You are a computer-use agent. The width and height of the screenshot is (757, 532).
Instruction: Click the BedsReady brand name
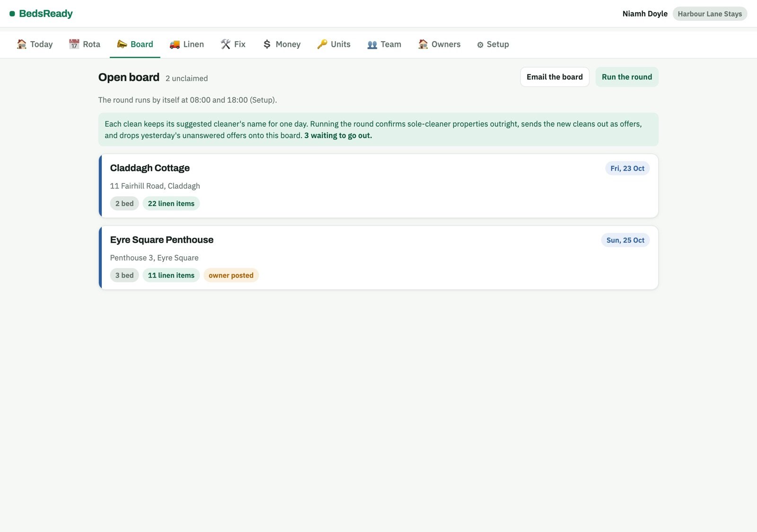(x=46, y=14)
